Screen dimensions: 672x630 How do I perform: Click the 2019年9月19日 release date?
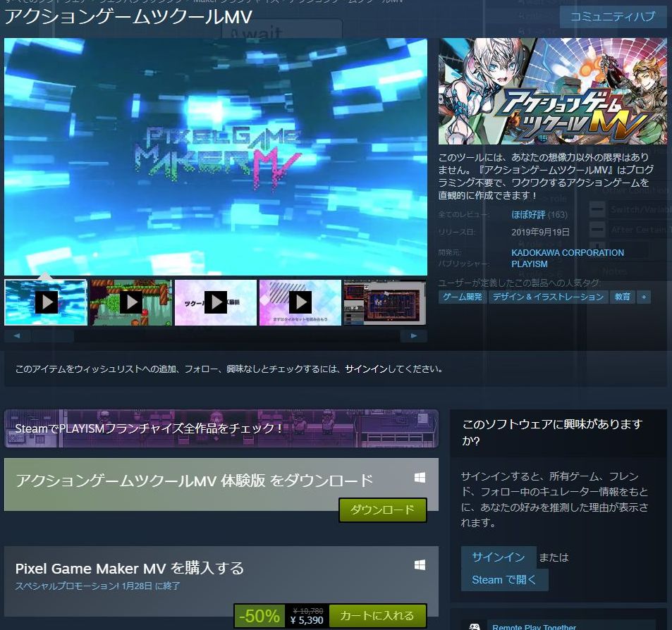pos(540,232)
